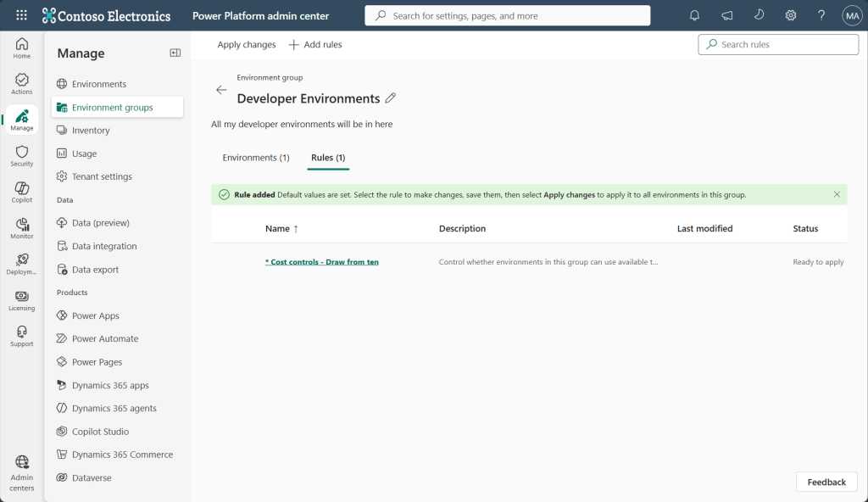Open Monitor in left rail
868x502 pixels.
pos(21,228)
